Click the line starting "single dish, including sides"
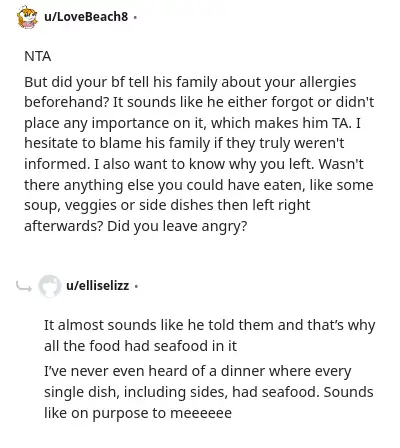The height and width of the screenshot is (448, 400). (209, 392)
